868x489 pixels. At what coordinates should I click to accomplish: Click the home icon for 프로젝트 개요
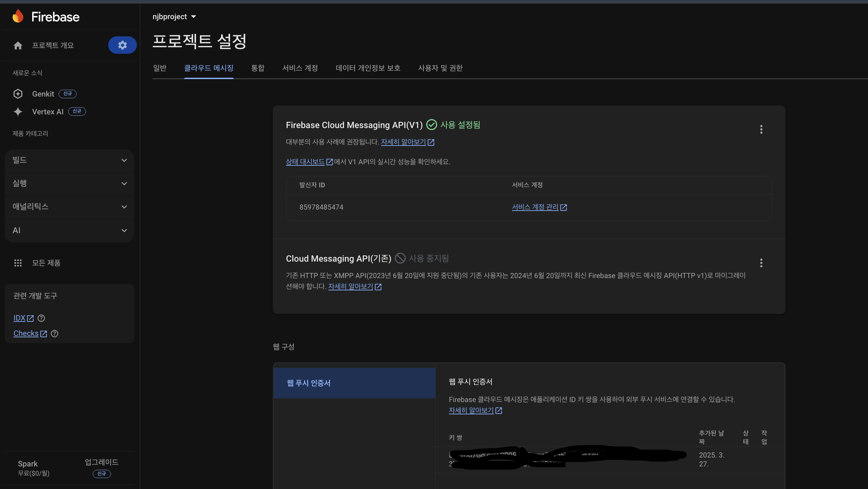point(18,45)
